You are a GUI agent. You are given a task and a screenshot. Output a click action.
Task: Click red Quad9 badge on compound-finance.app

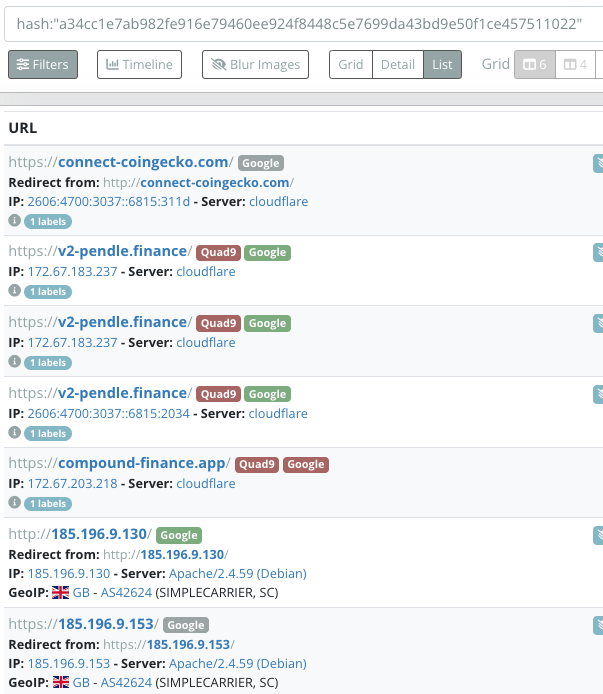pos(257,464)
